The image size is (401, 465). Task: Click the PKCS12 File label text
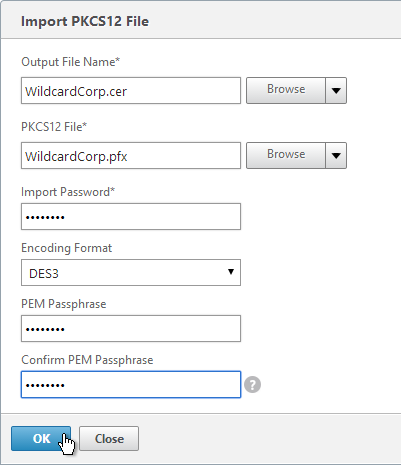pos(54,127)
